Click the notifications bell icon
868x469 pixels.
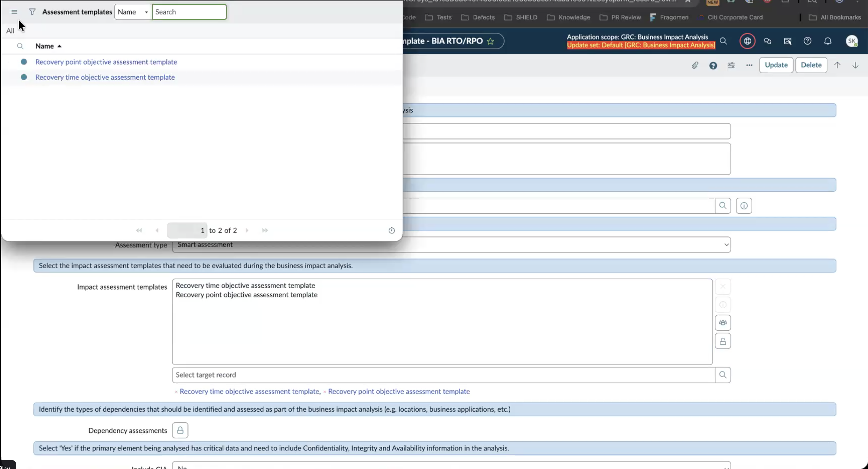[828, 41]
